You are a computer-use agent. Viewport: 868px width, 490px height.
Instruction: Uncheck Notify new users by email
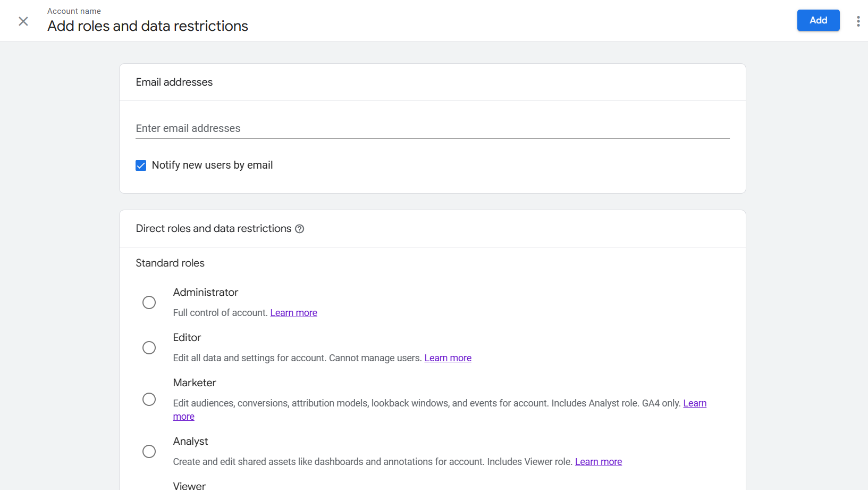[x=141, y=165]
